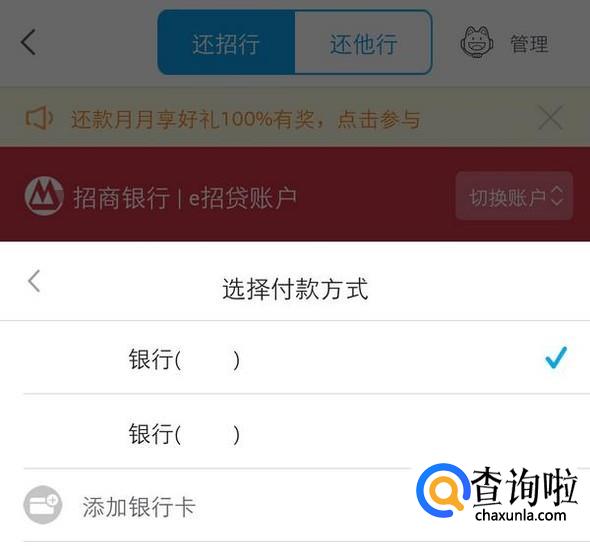Click the 查询啦 chaxunla.com watermark logo
Image resolution: width=590 pixels, height=546 pixels.
click(x=497, y=493)
